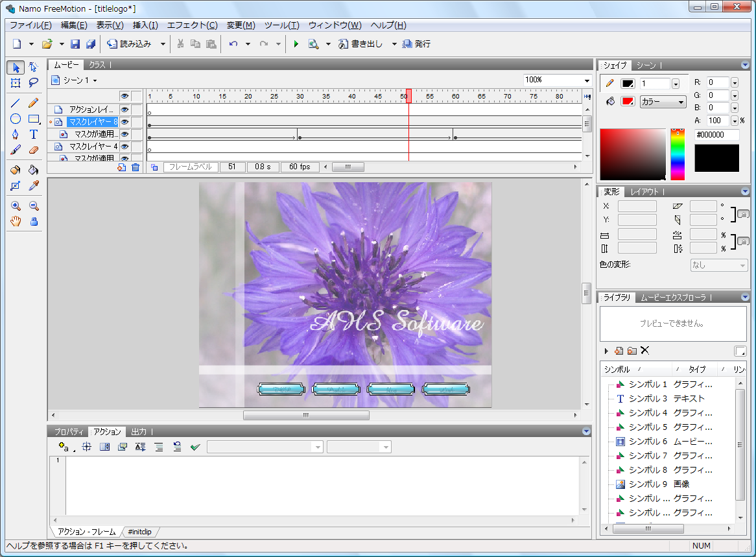Select シンボル 6 movie item in library
Screen dimensions: 756x557
click(664, 442)
